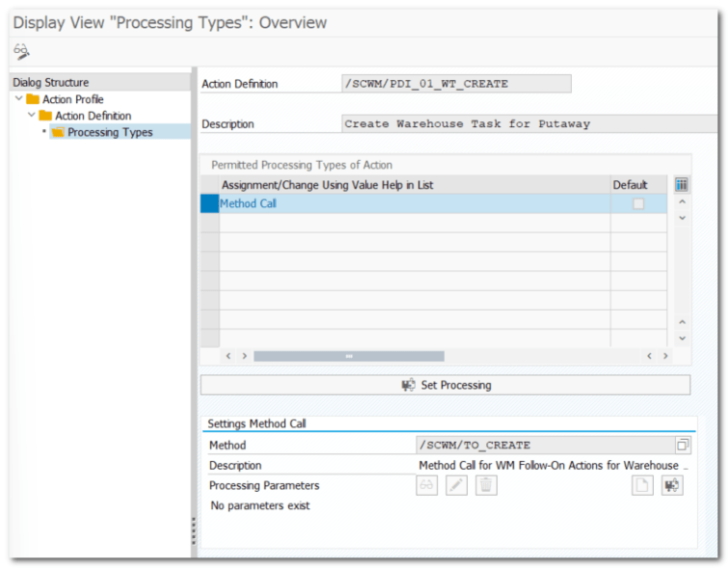Click the Method input field /SCWM/TO_CREATE
The image size is (728, 568).
(546, 445)
